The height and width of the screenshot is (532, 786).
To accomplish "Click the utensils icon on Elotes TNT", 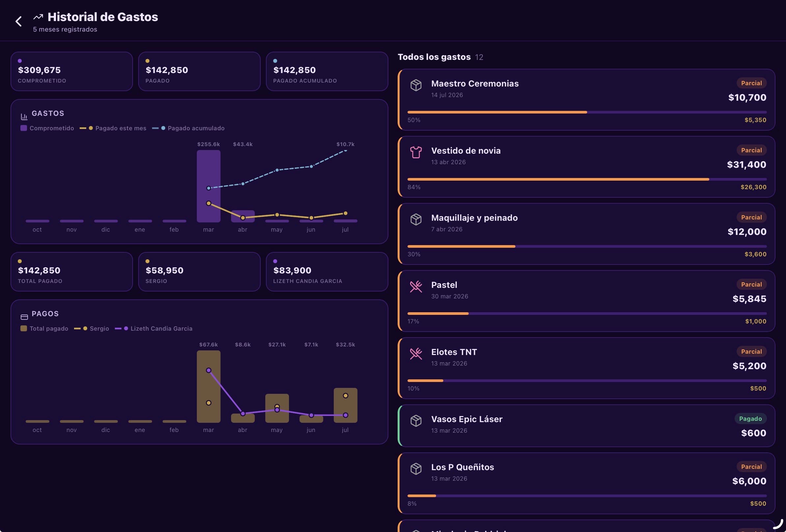I will (416, 354).
